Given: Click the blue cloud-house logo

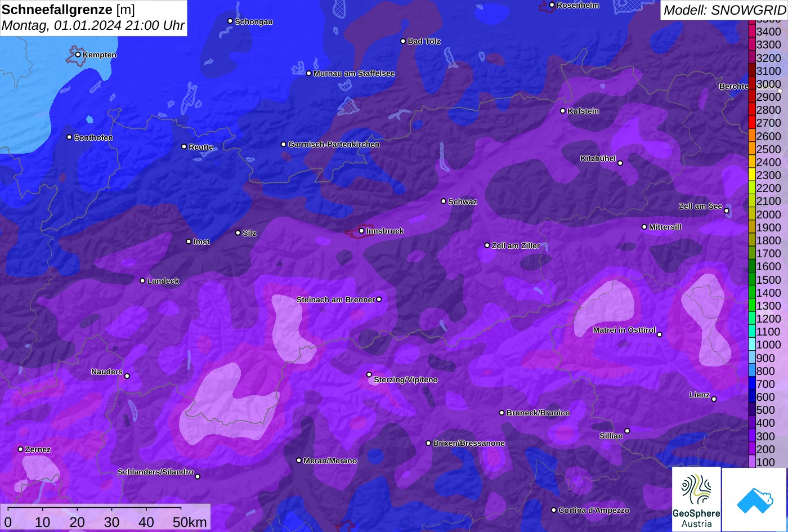Looking at the screenshot, I should (754, 499).
